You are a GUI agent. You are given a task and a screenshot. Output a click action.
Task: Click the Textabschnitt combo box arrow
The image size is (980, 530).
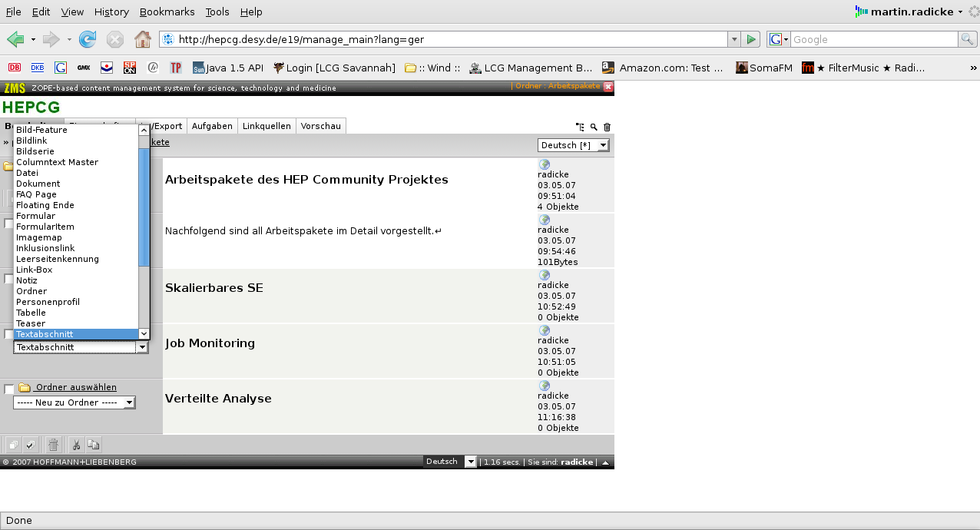tap(141, 347)
